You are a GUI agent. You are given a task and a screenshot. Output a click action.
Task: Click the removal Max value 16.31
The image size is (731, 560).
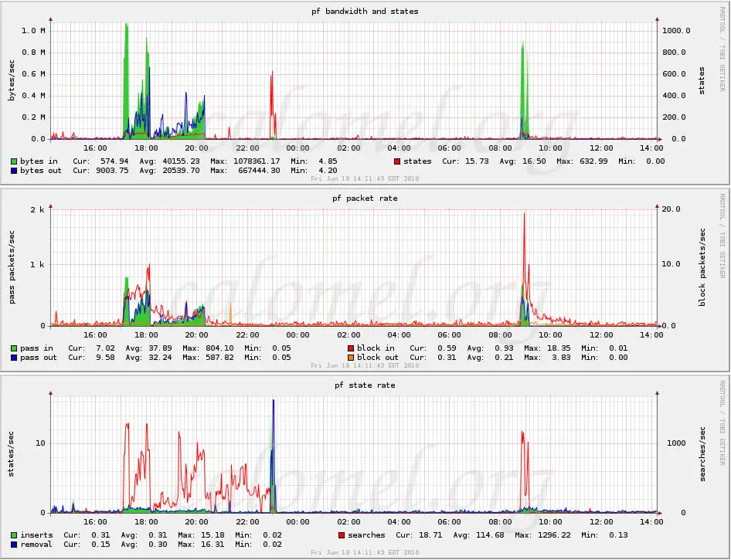(x=212, y=544)
